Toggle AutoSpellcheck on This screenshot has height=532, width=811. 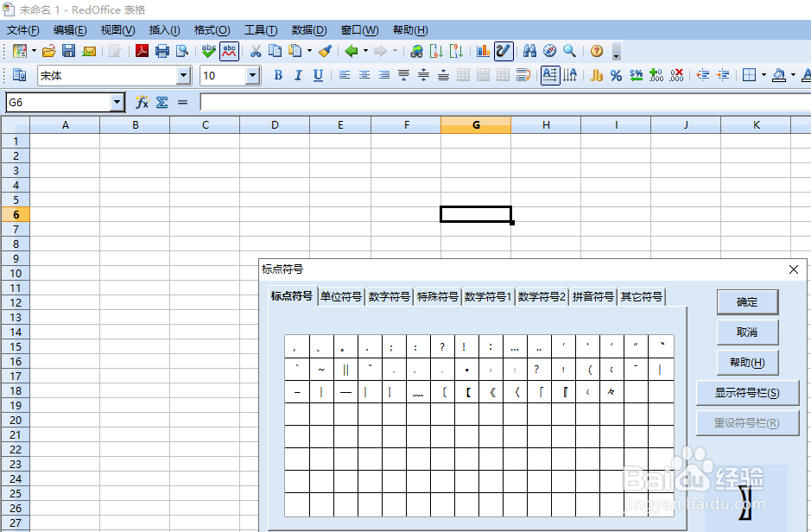tap(230, 51)
